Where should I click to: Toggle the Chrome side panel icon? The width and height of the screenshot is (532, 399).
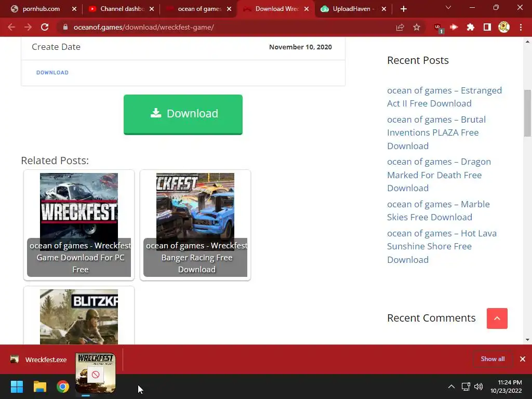(487, 27)
